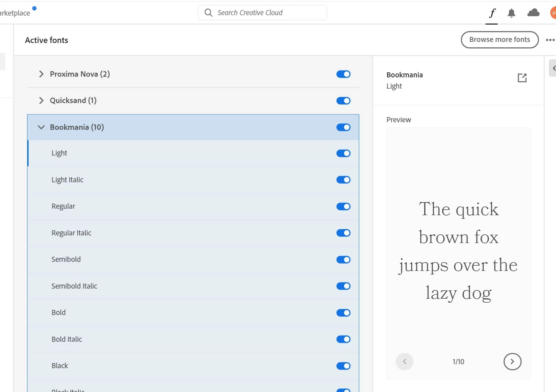Select the Light font row
The image size is (556, 392).
click(193, 153)
